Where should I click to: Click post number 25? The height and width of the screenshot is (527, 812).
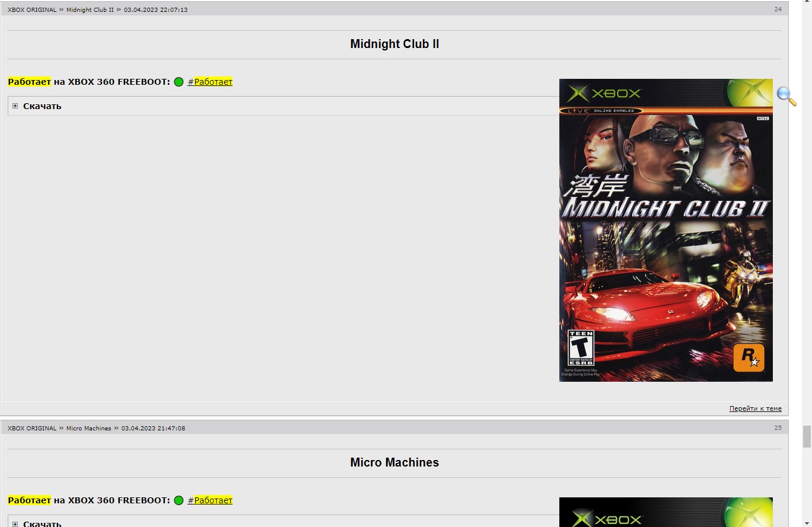tap(778, 427)
